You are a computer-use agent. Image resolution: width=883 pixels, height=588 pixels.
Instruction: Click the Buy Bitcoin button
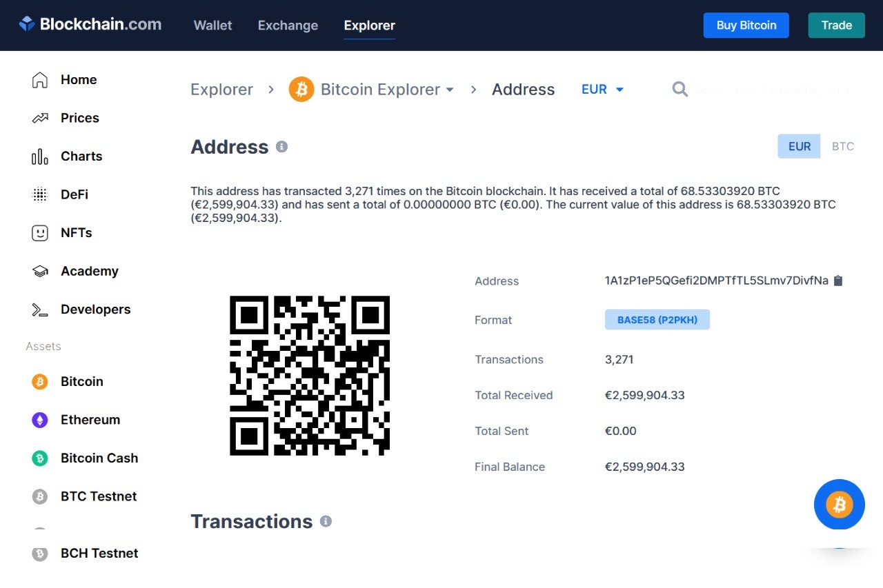[x=746, y=26]
